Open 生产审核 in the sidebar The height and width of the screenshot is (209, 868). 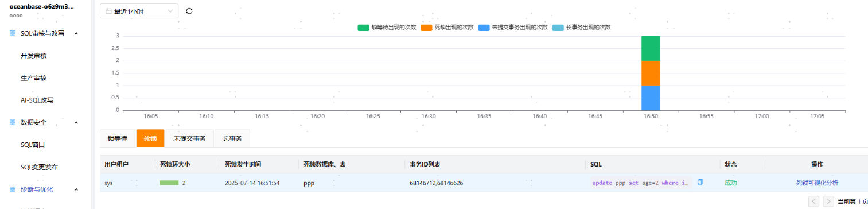33,78
